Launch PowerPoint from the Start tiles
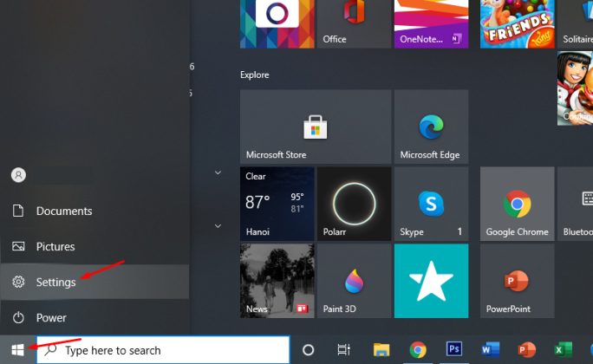 coord(517,281)
